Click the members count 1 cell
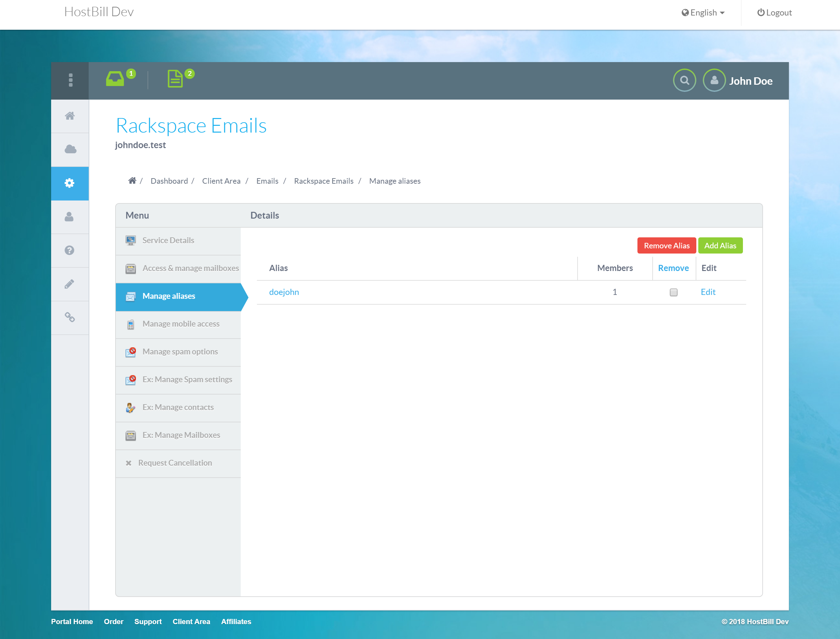The image size is (840, 639). (615, 292)
